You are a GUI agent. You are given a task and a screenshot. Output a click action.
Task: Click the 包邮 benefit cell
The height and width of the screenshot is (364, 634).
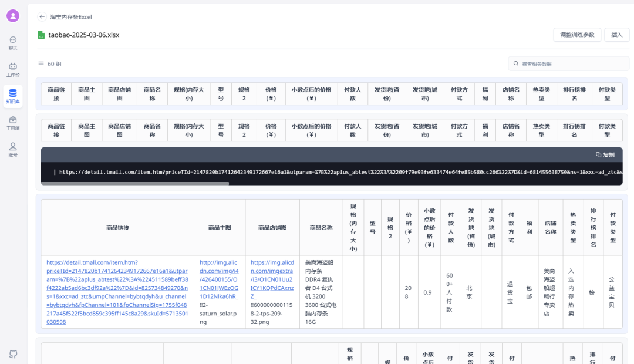point(530,292)
